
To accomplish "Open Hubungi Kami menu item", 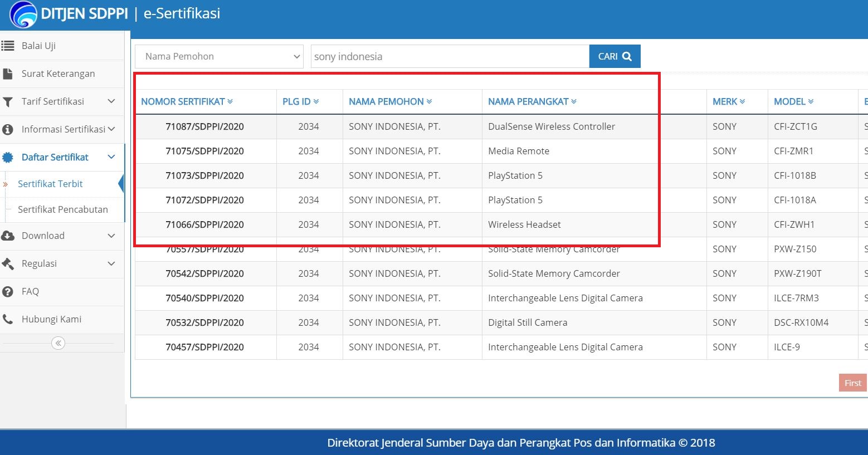I will click(x=62, y=319).
